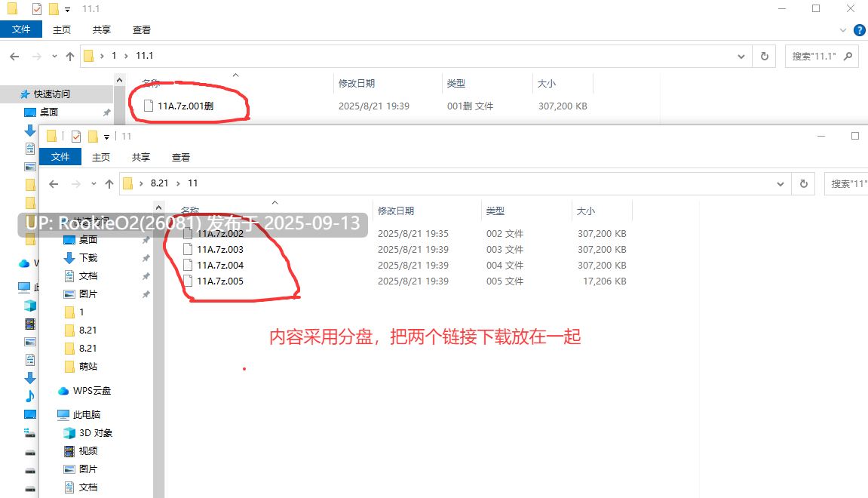Open the 查看 tab in the 11 window
Image resolution: width=868 pixels, height=498 pixels.
pyautogui.click(x=180, y=157)
